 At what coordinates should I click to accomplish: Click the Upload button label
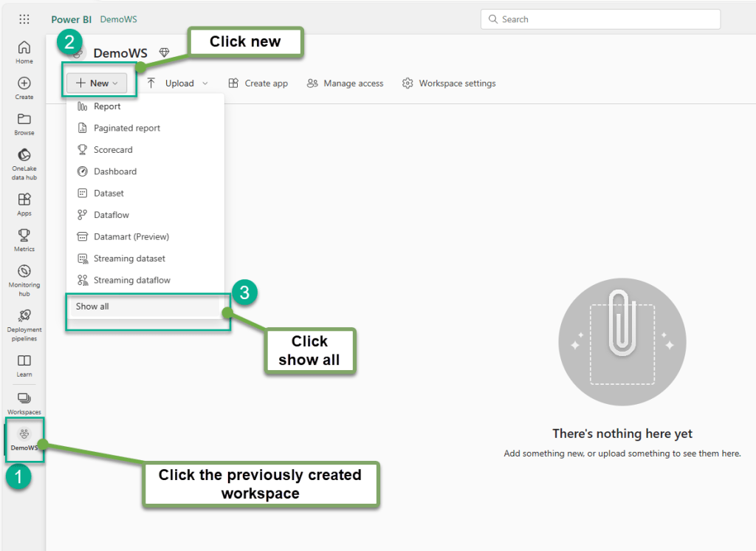(x=179, y=83)
